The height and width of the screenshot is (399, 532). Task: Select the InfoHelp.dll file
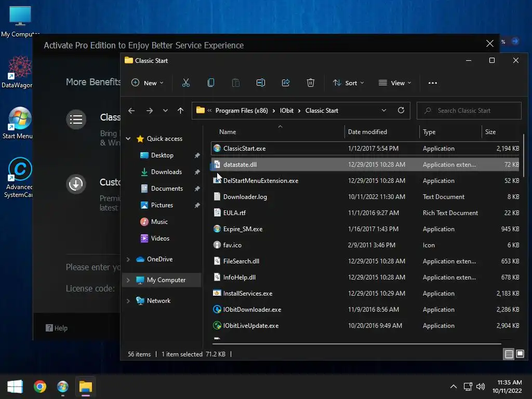(x=365, y=277)
